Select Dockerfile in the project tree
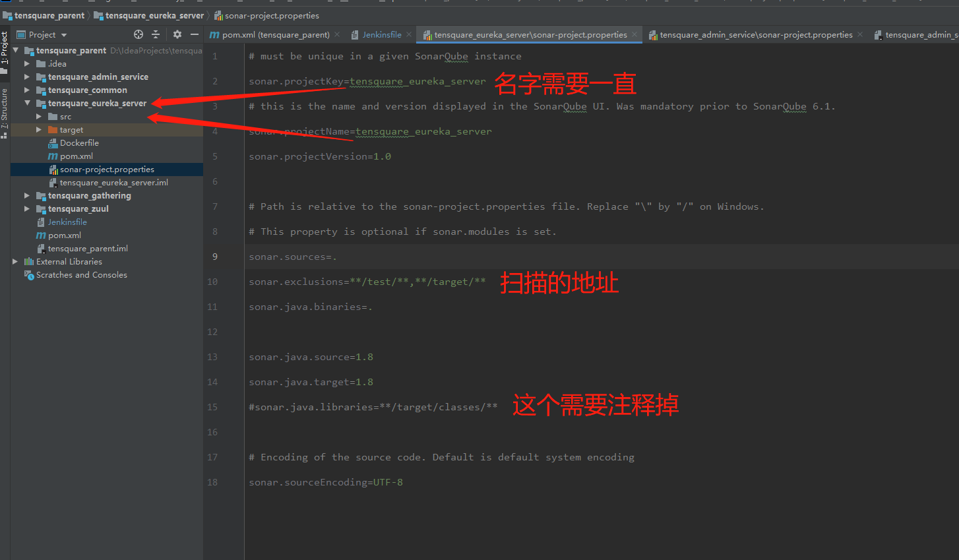 pos(79,143)
